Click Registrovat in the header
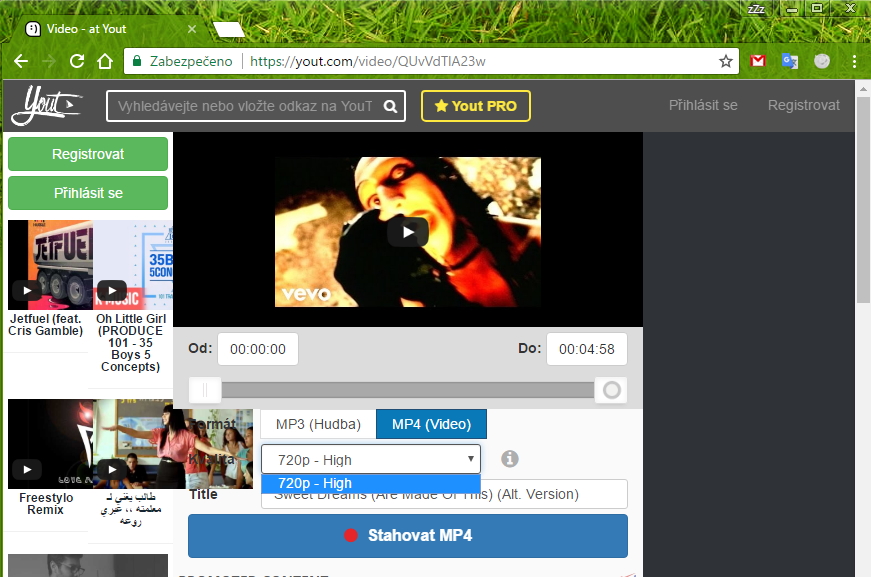This screenshot has width=871, height=577. (803, 106)
